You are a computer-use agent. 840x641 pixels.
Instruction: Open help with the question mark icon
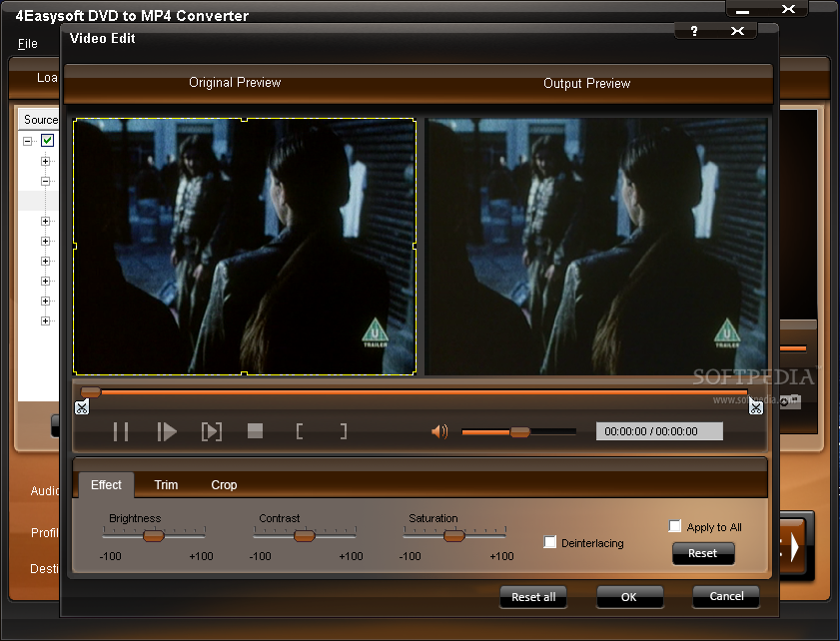tap(694, 31)
